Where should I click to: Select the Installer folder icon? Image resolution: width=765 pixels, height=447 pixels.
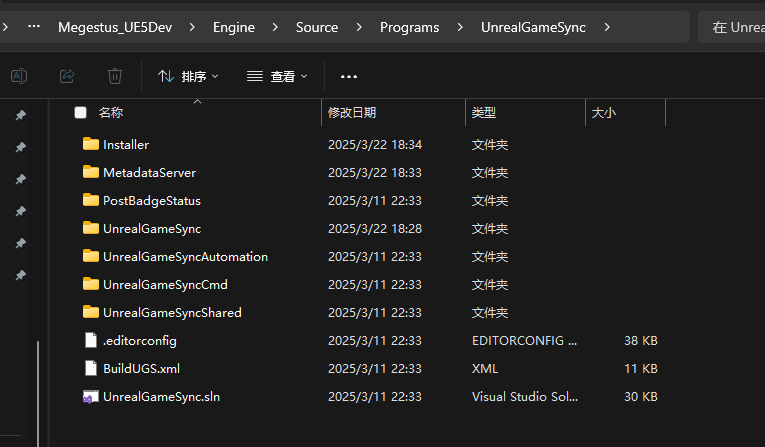click(91, 144)
